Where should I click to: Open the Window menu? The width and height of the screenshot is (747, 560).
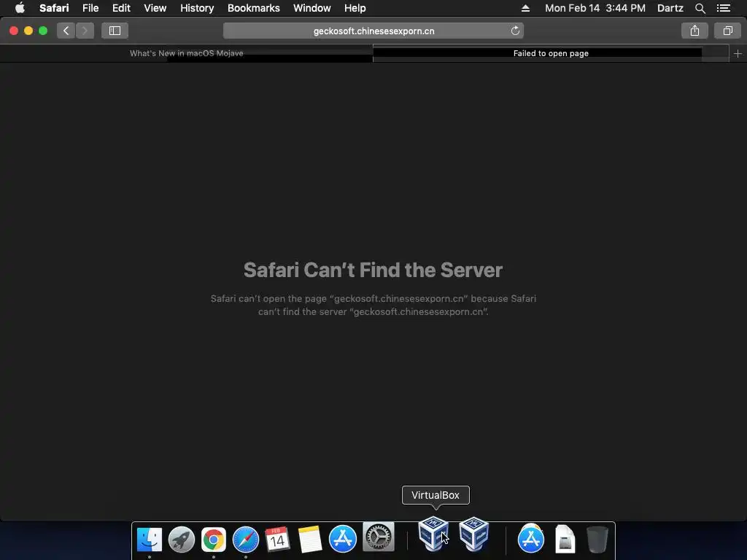point(312,8)
